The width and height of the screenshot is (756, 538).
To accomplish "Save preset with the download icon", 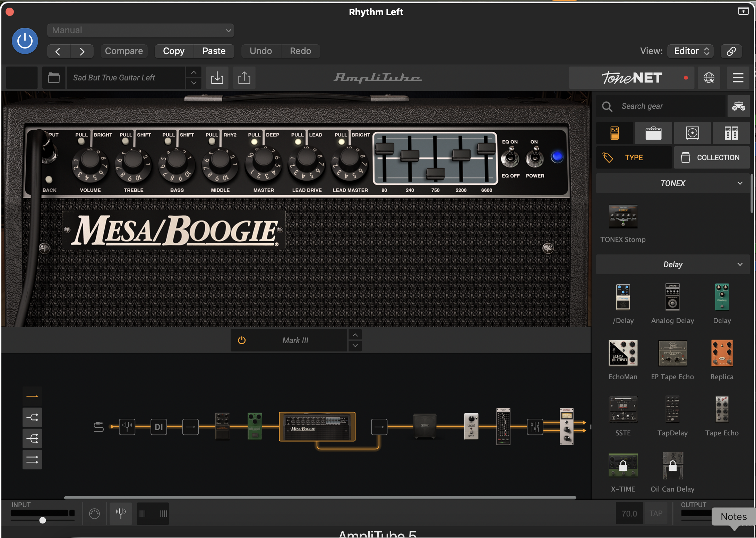I will point(217,78).
